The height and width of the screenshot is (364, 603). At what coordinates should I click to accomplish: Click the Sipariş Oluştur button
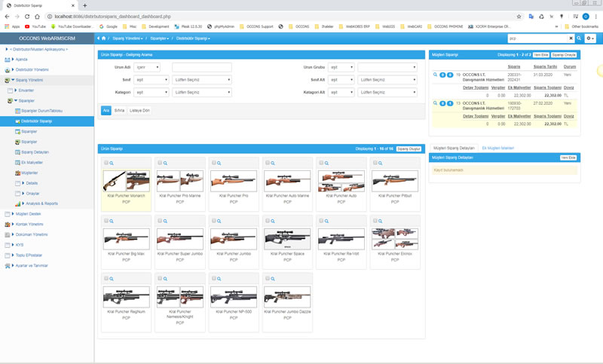(409, 148)
